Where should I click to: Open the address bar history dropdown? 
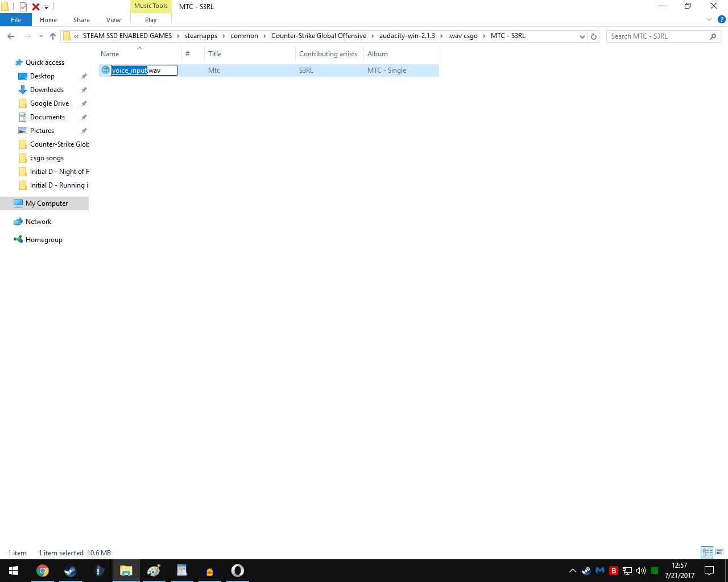[x=582, y=36]
